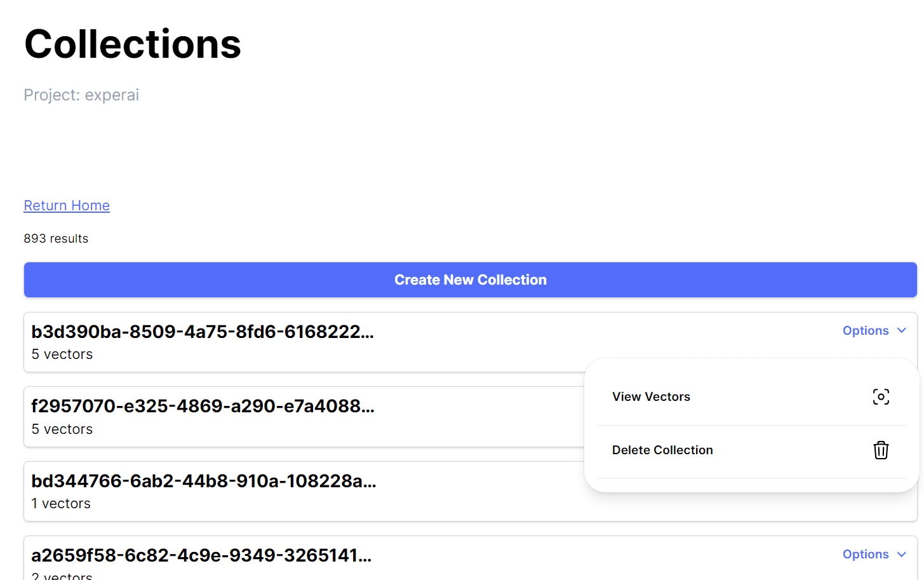Click chevron arrow beside a2659f58 Options
924x580 pixels.
[x=902, y=554]
